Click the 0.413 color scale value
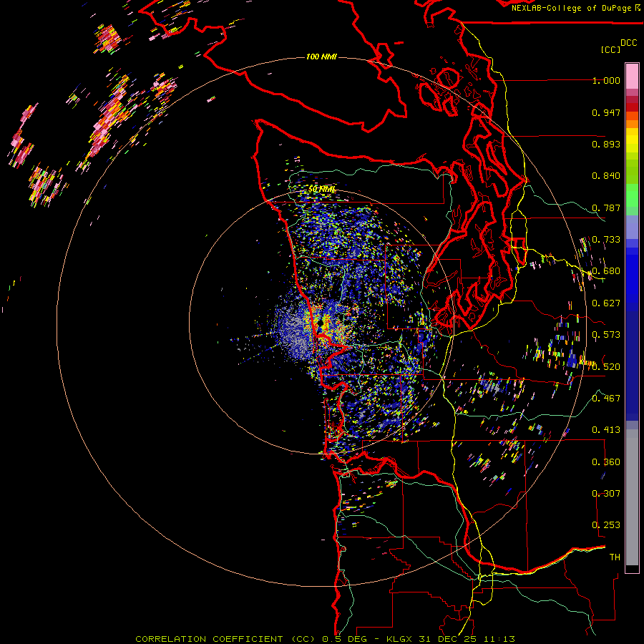Image resolution: width=644 pixels, height=644 pixels. (x=606, y=430)
